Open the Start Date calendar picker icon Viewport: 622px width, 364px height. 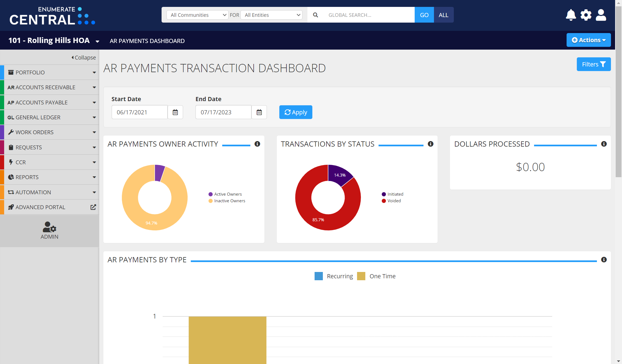[175, 112]
